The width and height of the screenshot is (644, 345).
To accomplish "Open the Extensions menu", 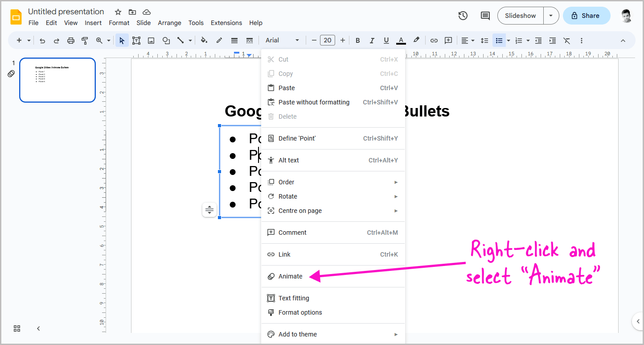I will click(226, 23).
